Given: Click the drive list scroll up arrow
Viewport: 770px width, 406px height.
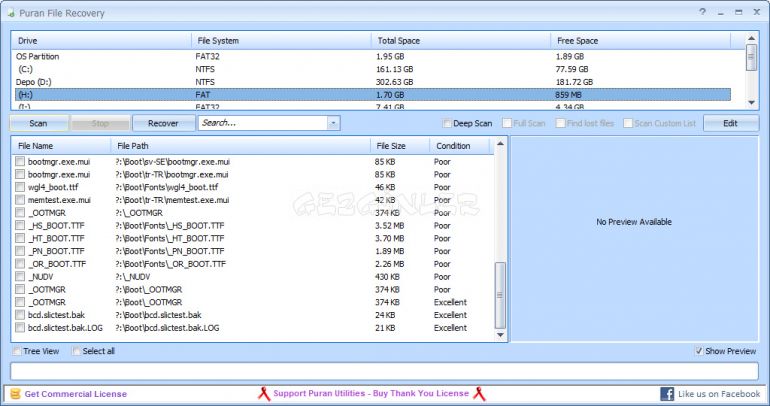Looking at the screenshot, I should (751, 38).
